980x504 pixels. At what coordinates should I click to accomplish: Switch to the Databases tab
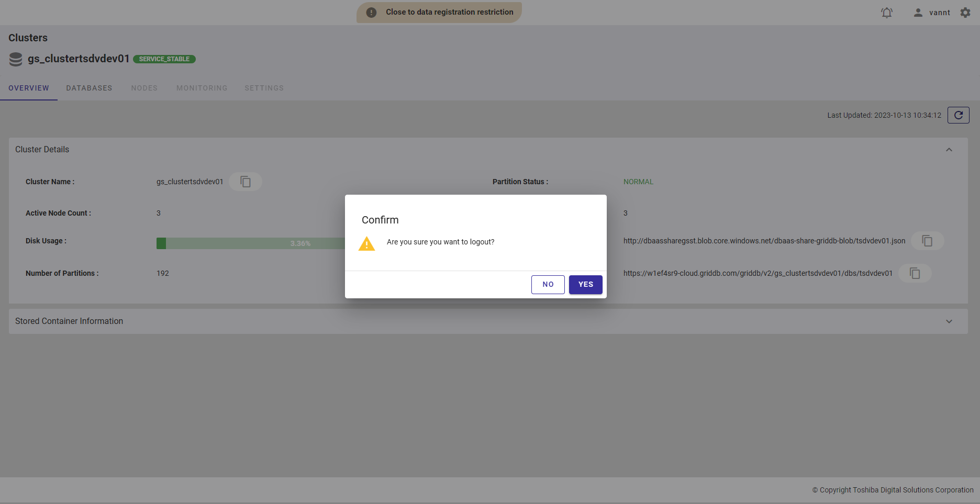coord(89,88)
